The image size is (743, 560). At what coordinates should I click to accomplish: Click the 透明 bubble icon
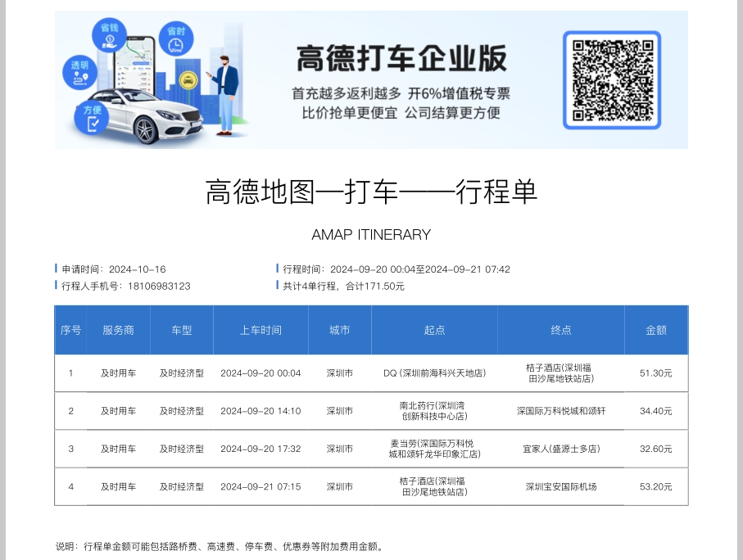coord(79,72)
